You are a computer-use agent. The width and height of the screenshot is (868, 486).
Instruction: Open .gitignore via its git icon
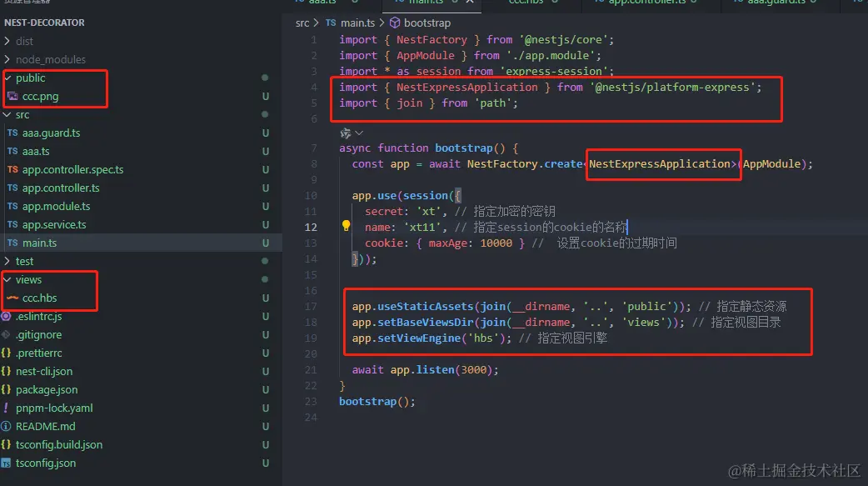[x=6, y=335]
